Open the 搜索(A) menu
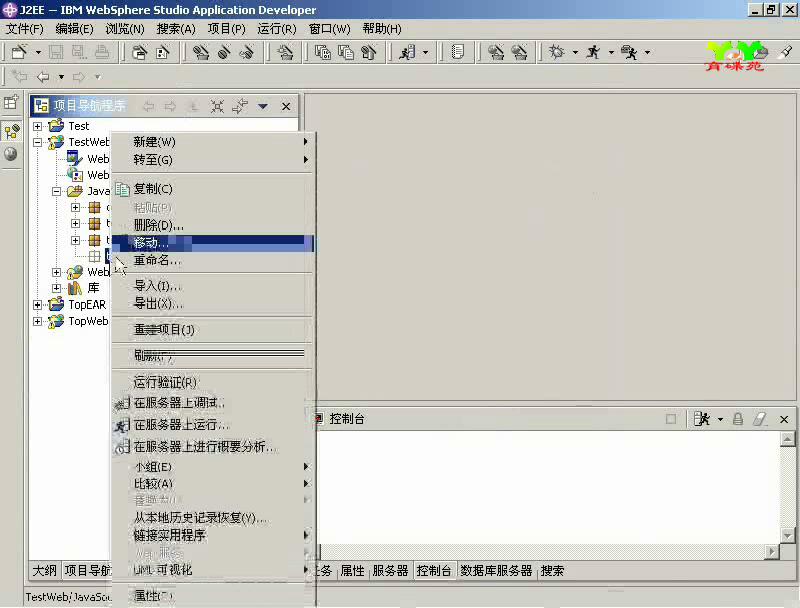 176,29
